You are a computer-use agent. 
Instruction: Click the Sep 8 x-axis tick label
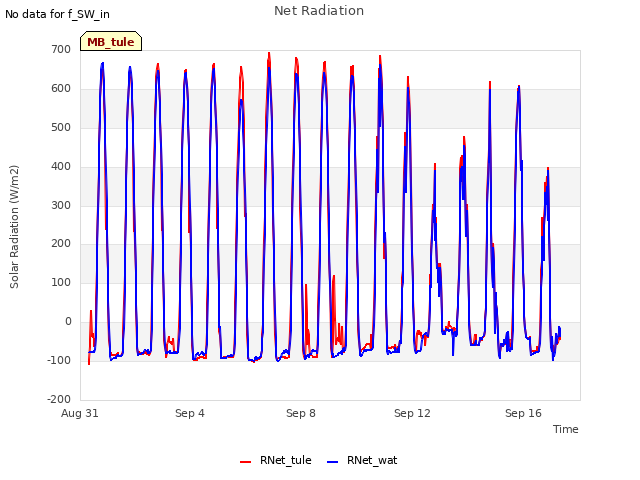[301, 413]
